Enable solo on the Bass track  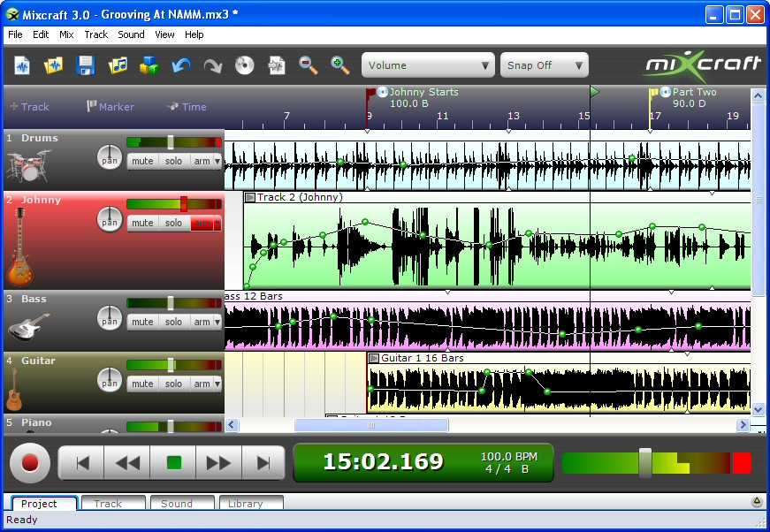click(173, 322)
